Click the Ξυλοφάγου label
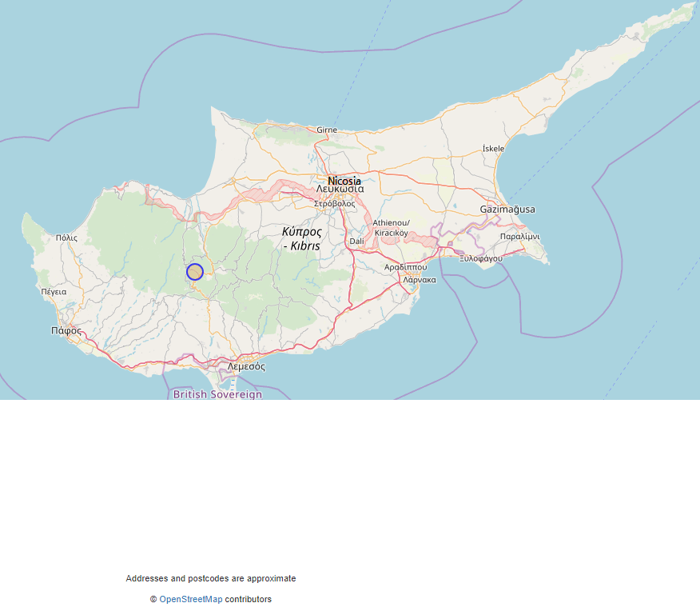 pos(481,258)
